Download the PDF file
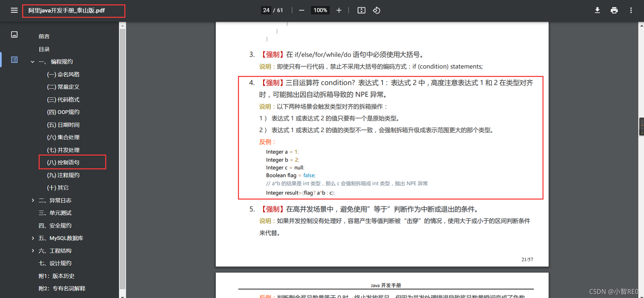 point(597,10)
